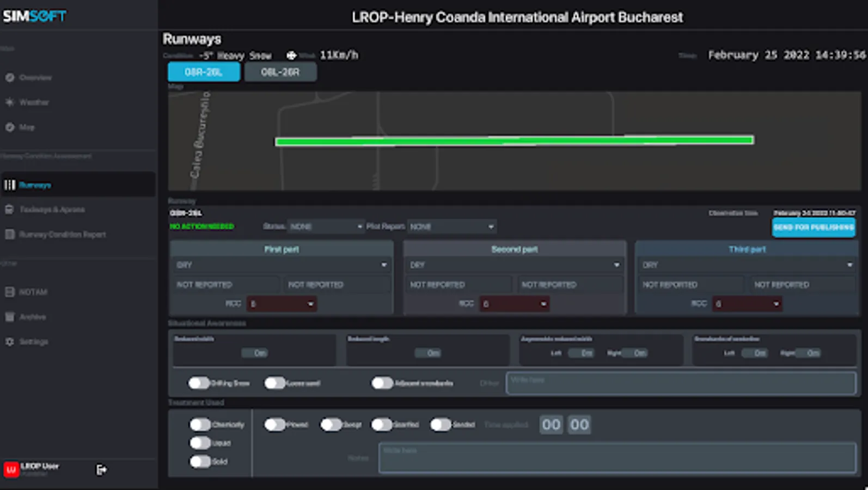Image resolution: width=868 pixels, height=490 pixels.
Task: Toggle Asymmetric reduced width Right switch
Action: (x=634, y=353)
